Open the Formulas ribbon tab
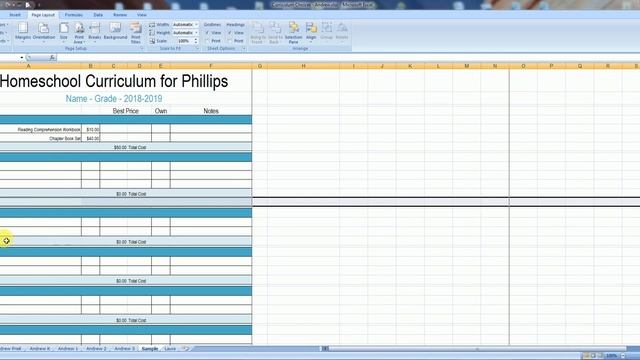Image resolution: width=640 pixels, height=360 pixels. pos(73,15)
